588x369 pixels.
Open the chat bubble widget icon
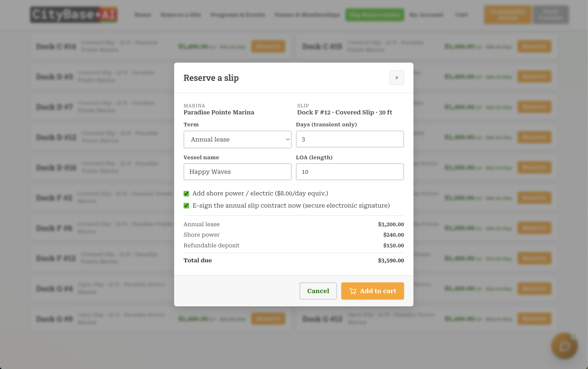(564, 346)
